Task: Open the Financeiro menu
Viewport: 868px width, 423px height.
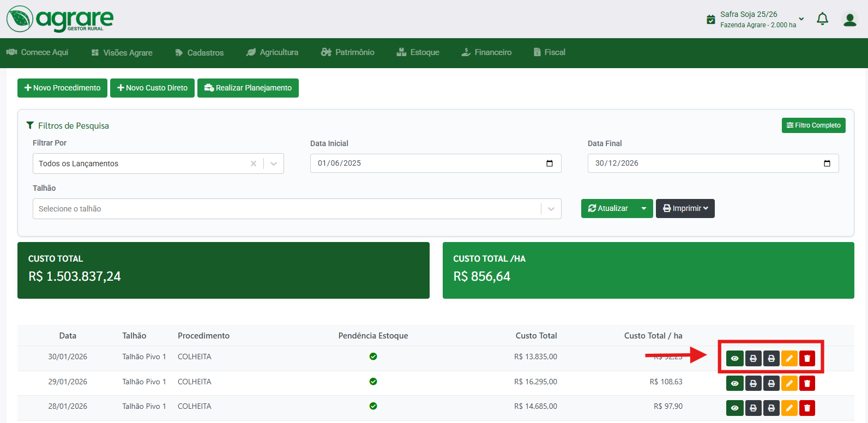Action: (486, 52)
